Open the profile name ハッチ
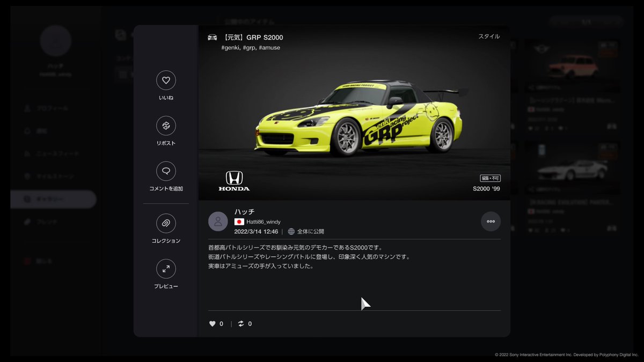Viewport: 644px width, 362px height. (x=244, y=212)
